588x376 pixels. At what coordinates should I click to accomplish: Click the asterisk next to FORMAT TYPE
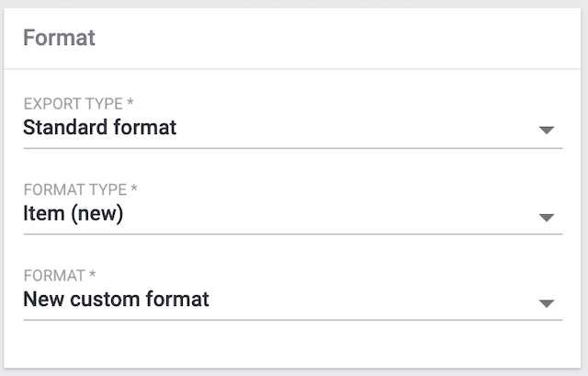pyautogui.click(x=134, y=189)
